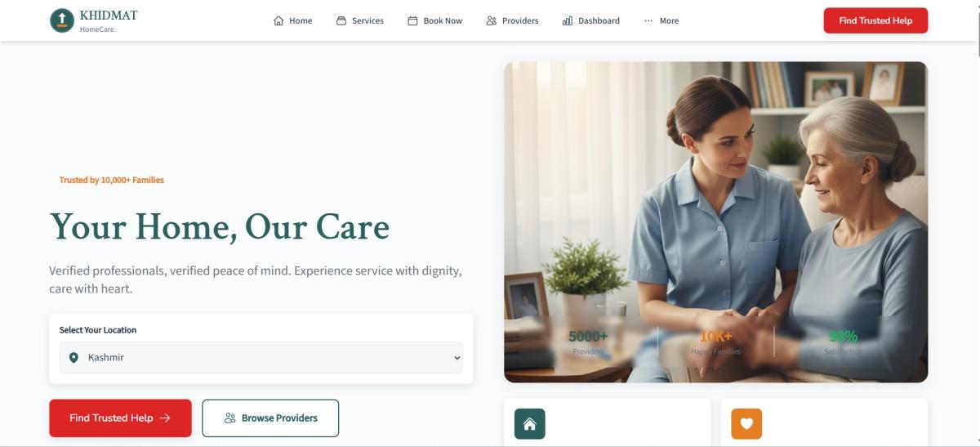Open the More navigation menu
Image resolution: width=980 pixels, height=447 pixels.
tap(661, 20)
